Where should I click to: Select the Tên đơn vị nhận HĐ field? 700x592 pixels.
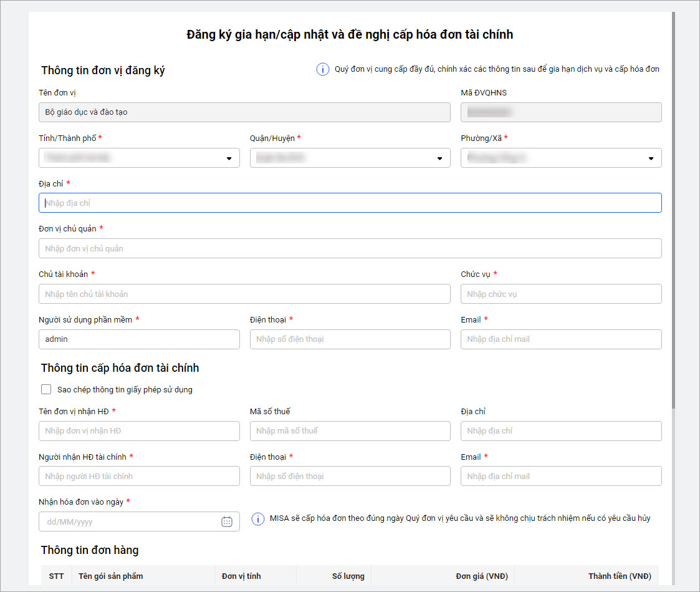(x=139, y=431)
